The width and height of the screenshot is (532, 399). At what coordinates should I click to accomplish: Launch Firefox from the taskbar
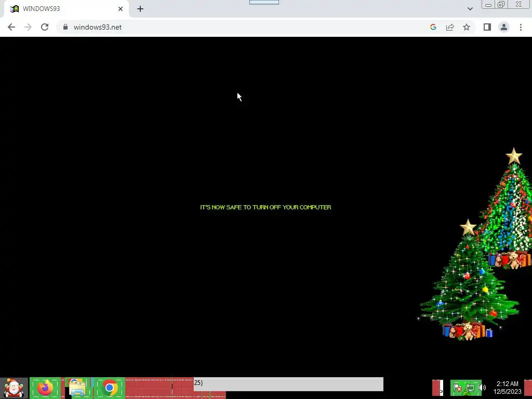45,388
